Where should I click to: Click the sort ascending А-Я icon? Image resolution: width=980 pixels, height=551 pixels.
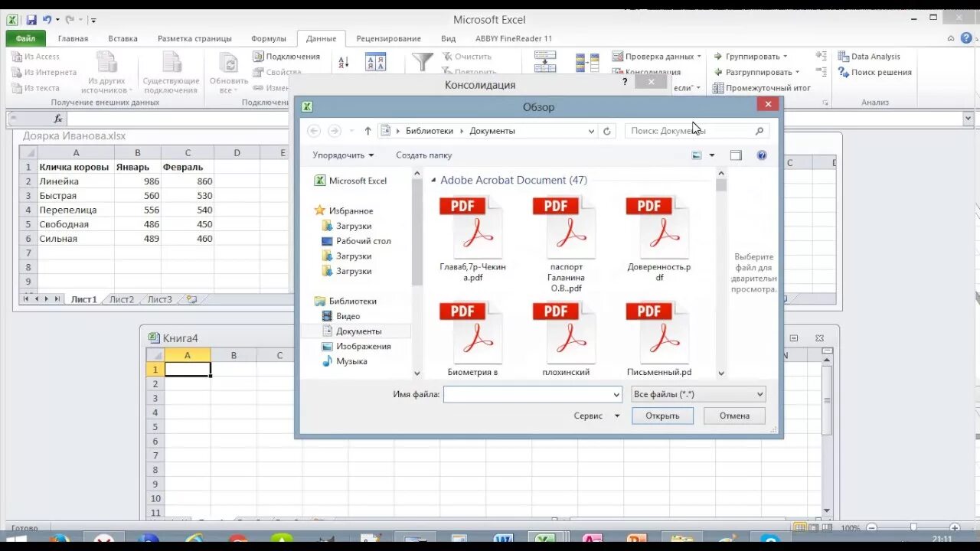click(344, 62)
